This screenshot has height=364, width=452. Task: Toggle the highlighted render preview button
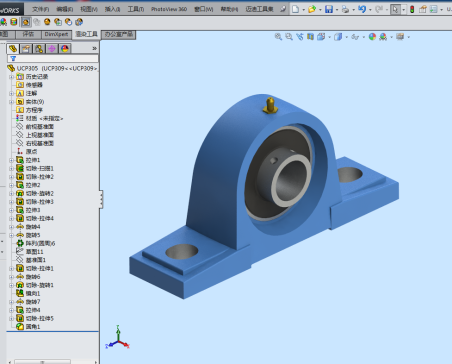pos(26,22)
